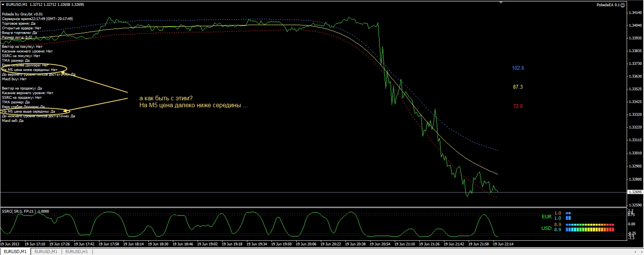The height and width of the screenshot is (255, 644).
Task: Click 'Вектор на продажу: Да' line
Action: 22,88
